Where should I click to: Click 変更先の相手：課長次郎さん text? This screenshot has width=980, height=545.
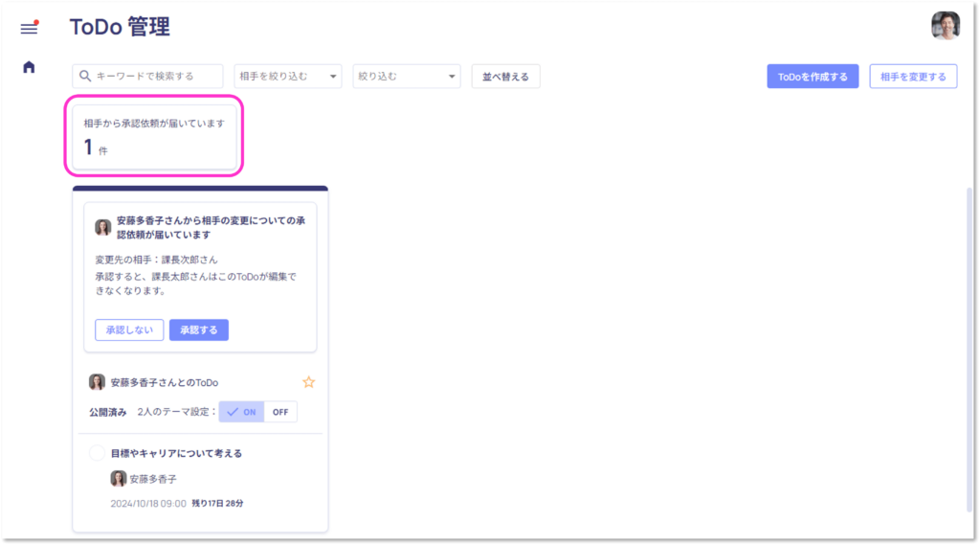click(156, 259)
